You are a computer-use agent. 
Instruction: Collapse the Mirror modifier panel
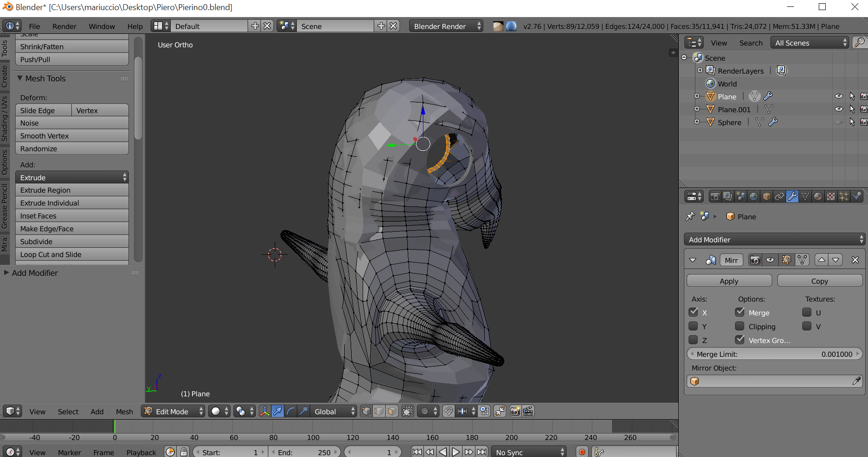(693, 260)
